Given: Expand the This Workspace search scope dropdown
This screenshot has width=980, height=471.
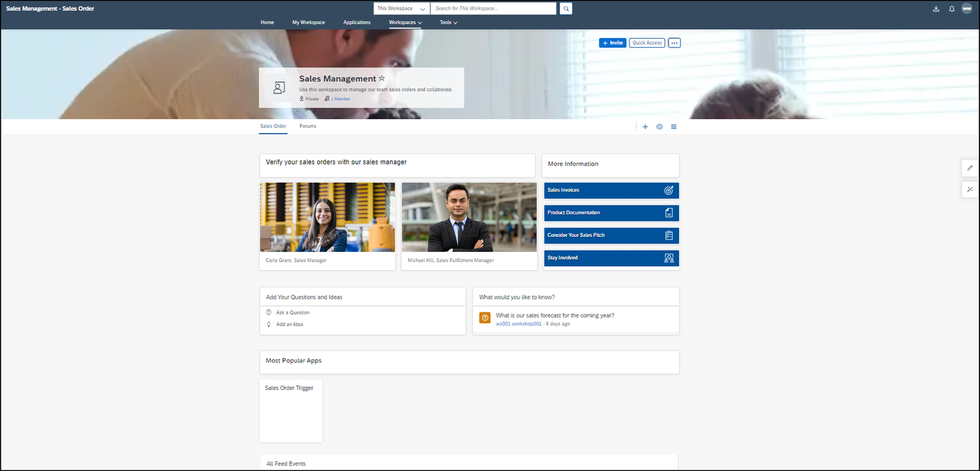Looking at the screenshot, I should [402, 9].
